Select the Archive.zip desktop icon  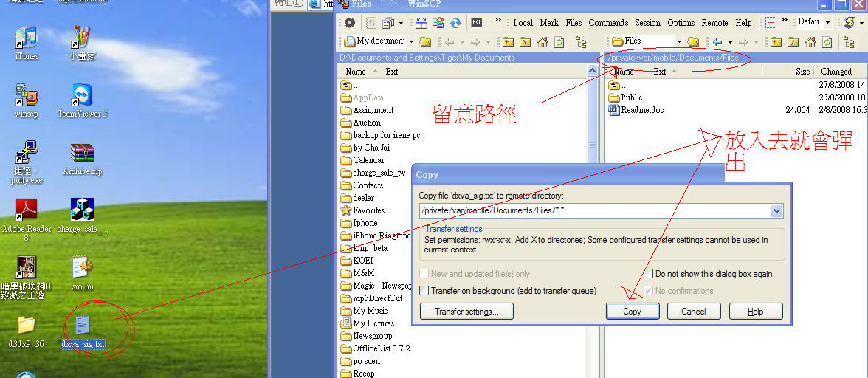point(83,157)
